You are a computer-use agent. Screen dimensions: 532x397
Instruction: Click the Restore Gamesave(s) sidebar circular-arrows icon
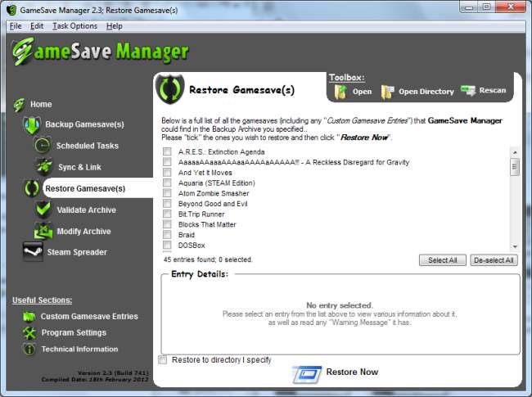[32, 188]
